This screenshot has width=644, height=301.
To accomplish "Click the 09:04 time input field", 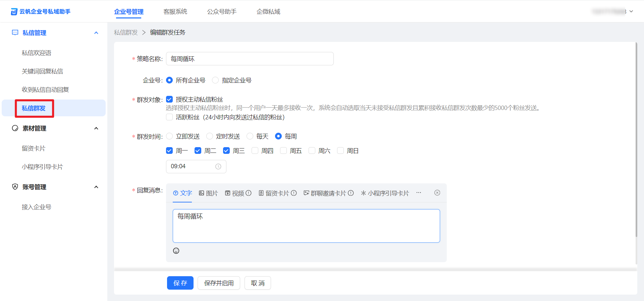I will pyautogui.click(x=196, y=167).
